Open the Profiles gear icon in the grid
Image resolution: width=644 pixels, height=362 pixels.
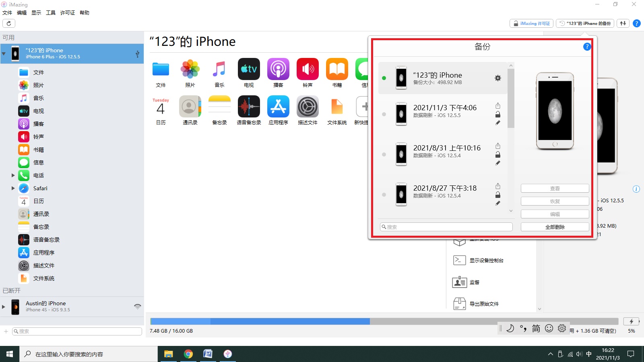[308, 107]
